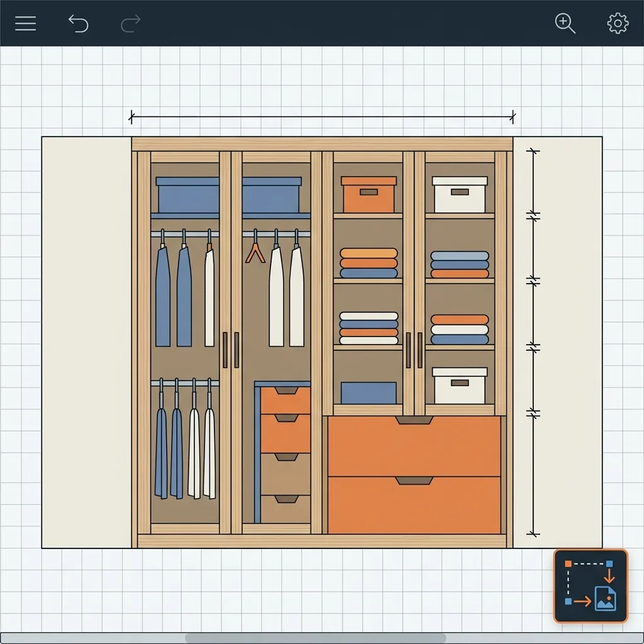Redo the last undone action

(x=131, y=23)
